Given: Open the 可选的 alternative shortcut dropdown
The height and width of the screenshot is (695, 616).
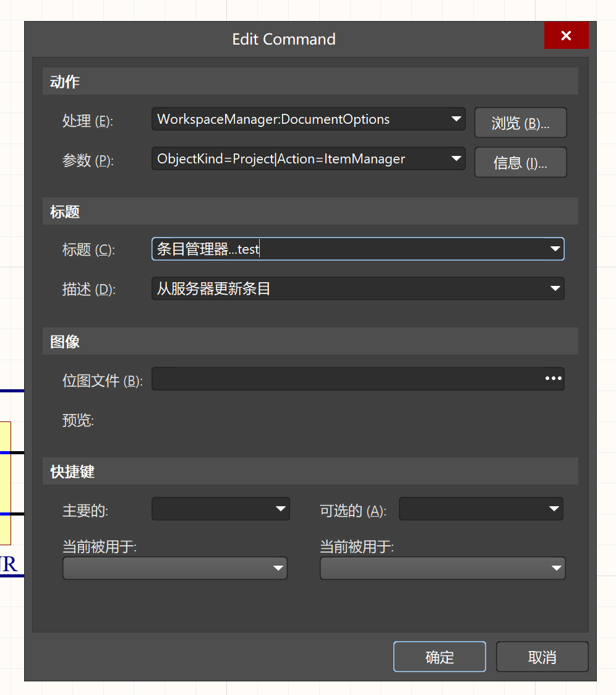Looking at the screenshot, I should pos(554,509).
